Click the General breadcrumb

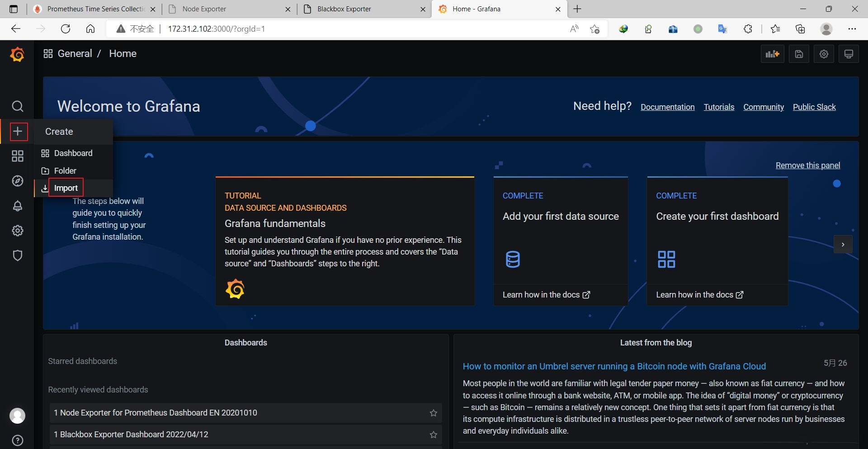pyautogui.click(x=75, y=54)
